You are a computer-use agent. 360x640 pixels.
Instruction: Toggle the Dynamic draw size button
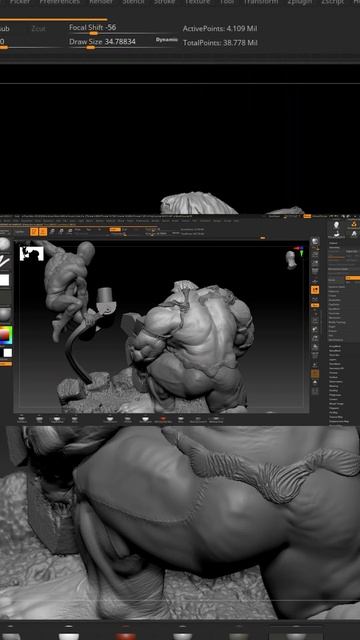pyautogui.click(x=167, y=40)
